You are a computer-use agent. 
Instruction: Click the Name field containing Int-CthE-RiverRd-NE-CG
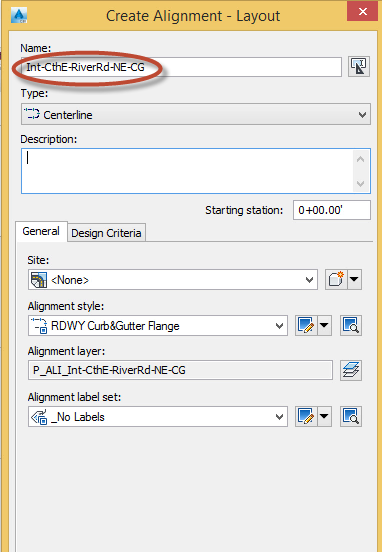click(181, 67)
